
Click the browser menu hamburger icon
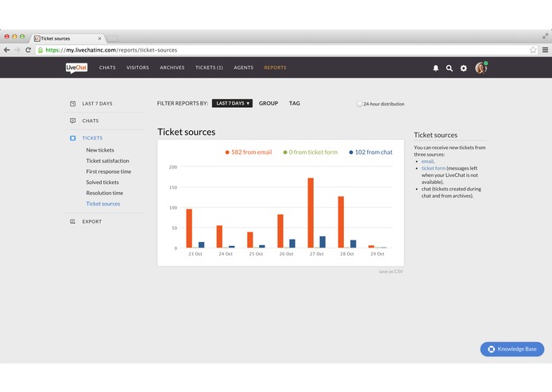[546, 50]
